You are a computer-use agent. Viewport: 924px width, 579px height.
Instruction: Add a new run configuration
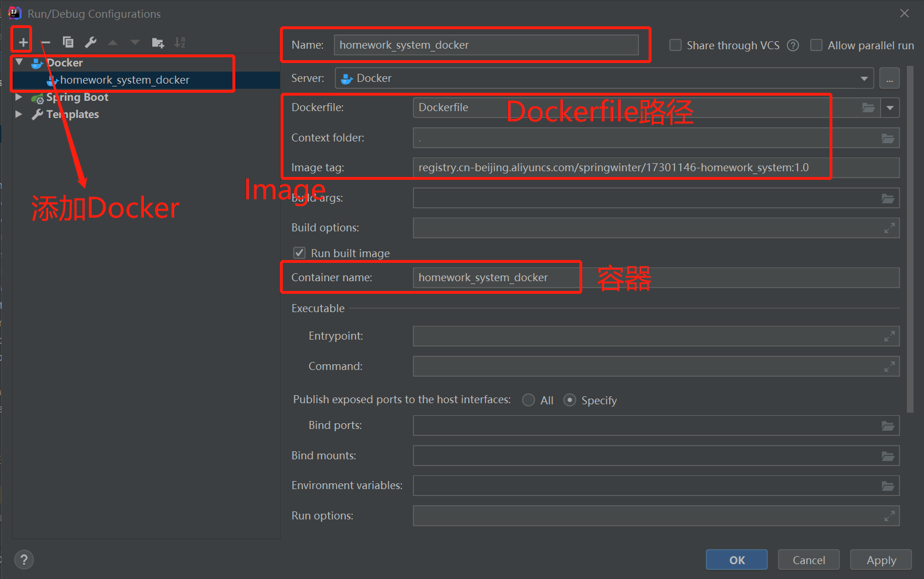coord(21,41)
